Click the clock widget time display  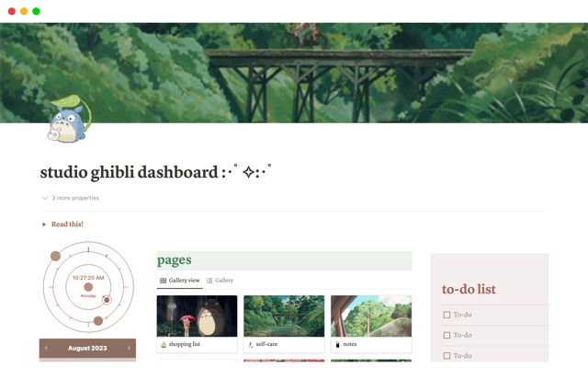88,278
